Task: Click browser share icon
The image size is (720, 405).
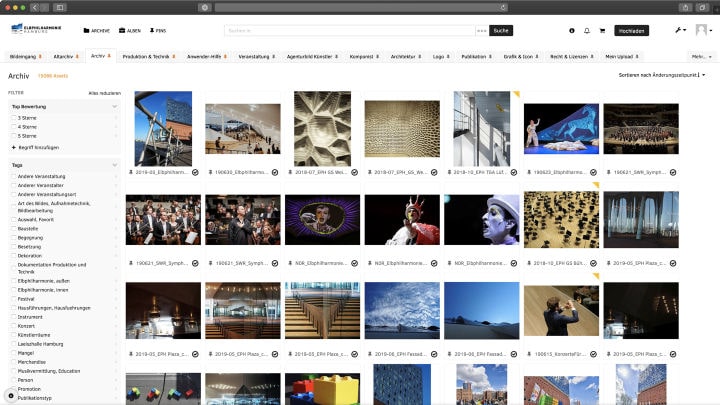Action: [685, 7]
